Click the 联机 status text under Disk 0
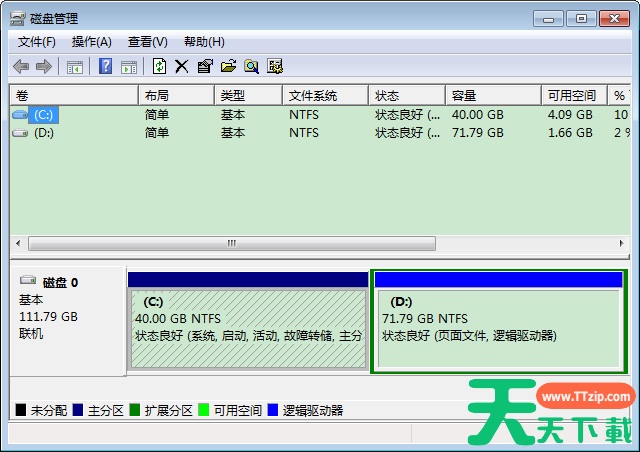The width and height of the screenshot is (640, 452). [31, 334]
